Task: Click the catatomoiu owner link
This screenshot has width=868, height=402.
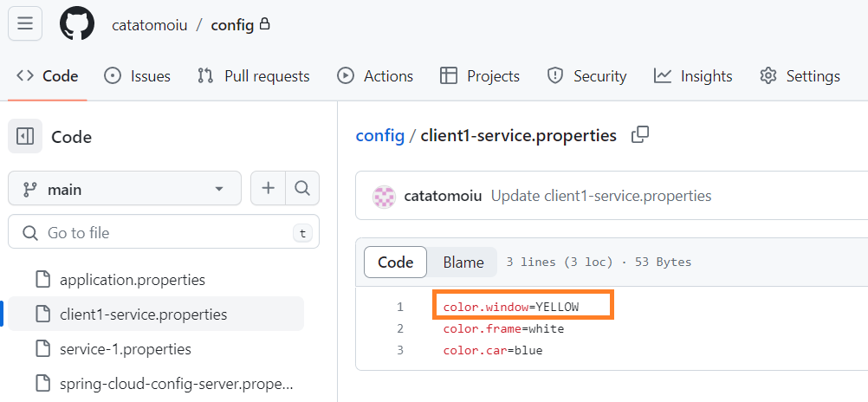Action: [x=148, y=25]
